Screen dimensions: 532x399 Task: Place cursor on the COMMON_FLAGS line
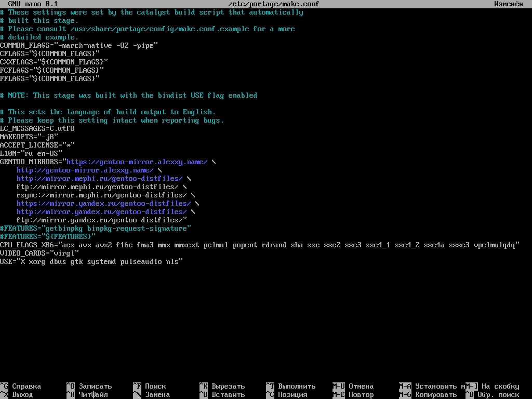[79, 46]
